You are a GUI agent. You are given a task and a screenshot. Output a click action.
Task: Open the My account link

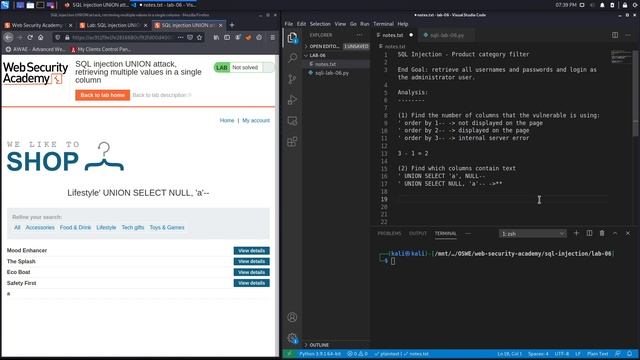click(256, 120)
